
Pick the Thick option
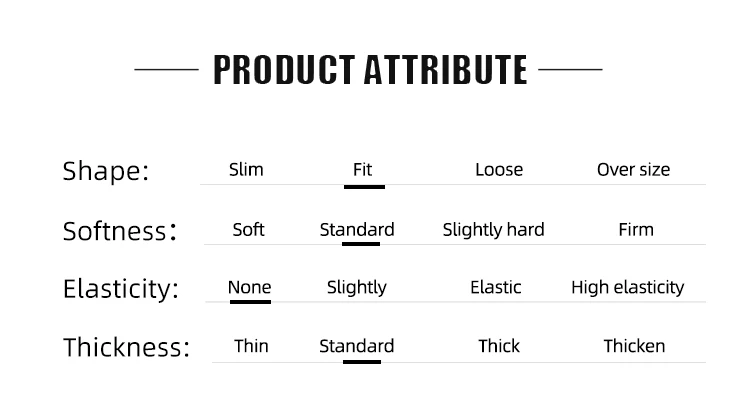click(499, 346)
